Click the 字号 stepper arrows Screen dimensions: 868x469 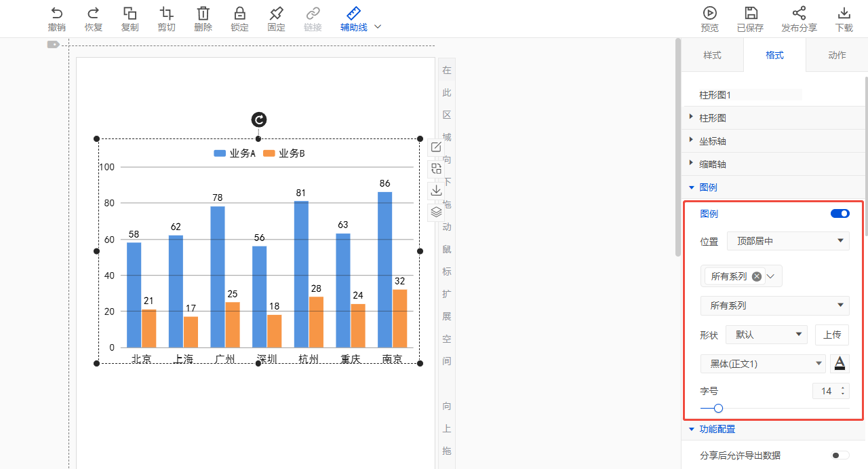843,391
